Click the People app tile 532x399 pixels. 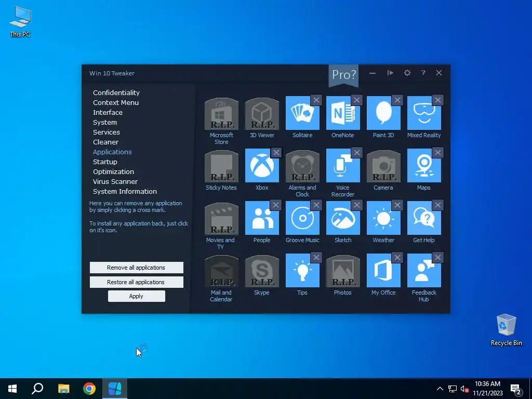coord(262,218)
